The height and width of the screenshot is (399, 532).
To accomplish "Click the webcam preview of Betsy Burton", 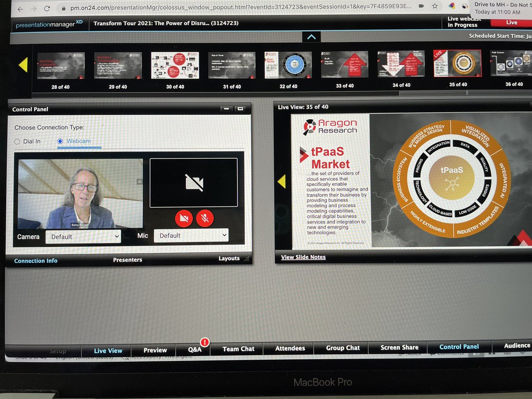I will pyautogui.click(x=80, y=194).
